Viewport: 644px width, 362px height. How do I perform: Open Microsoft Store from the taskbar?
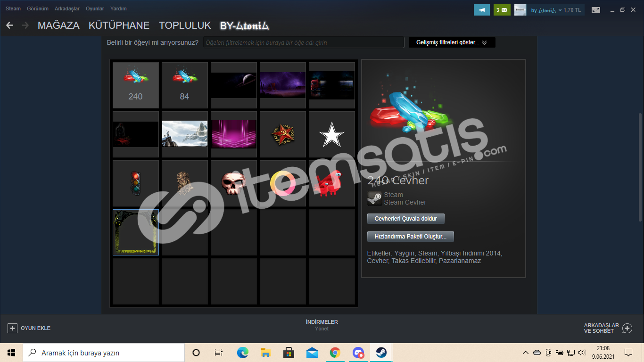point(289,353)
